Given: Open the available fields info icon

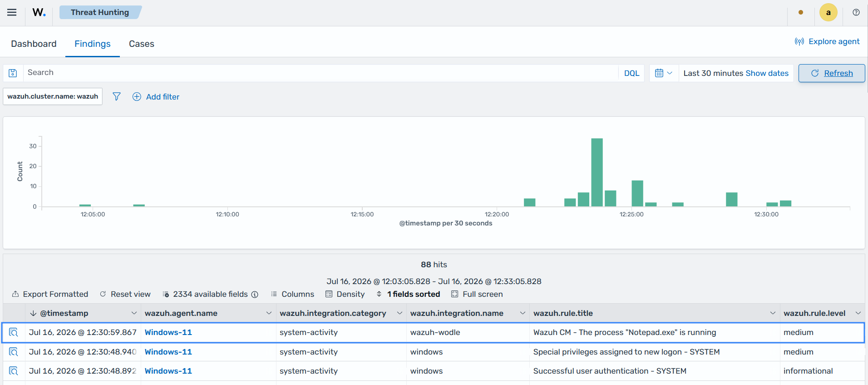Looking at the screenshot, I should pyautogui.click(x=255, y=295).
